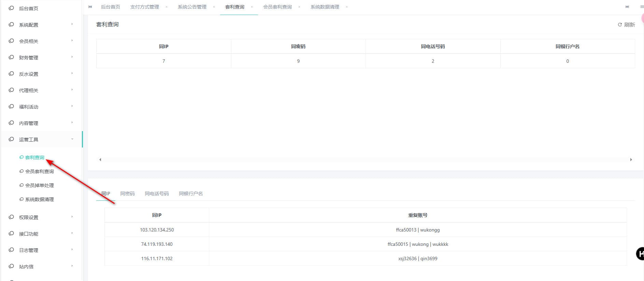Select the 同电话号码 sub-tab
The image size is (644, 281).
[157, 194]
